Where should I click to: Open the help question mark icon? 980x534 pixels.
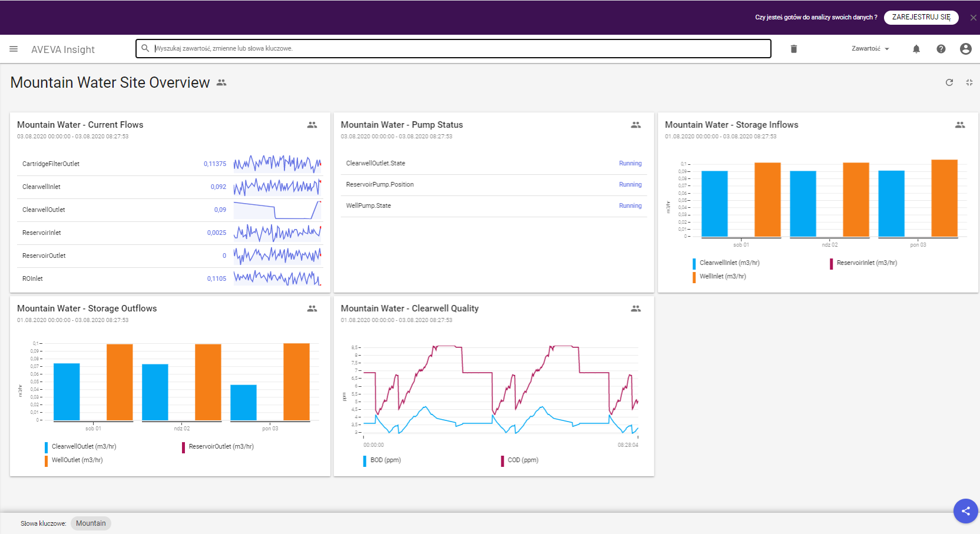(941, 49)
